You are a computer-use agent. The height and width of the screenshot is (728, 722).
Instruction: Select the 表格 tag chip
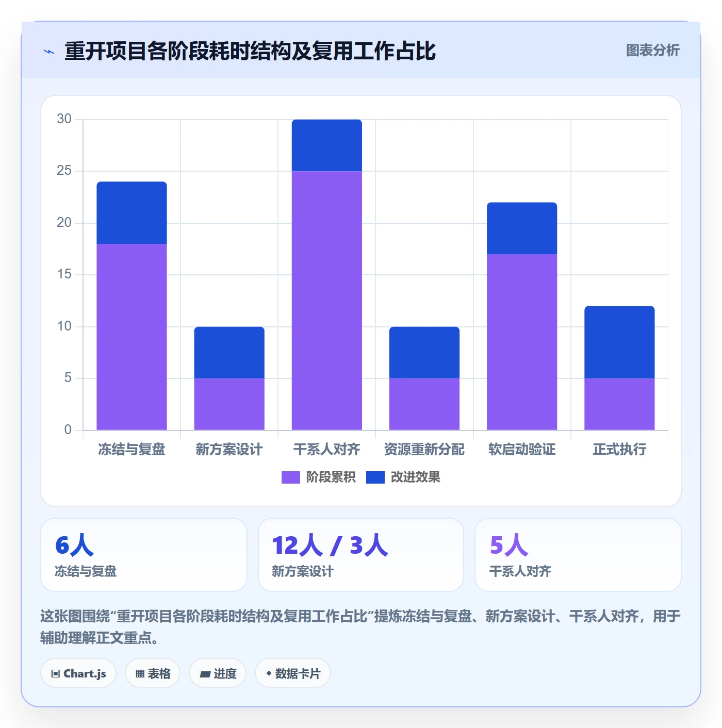(153, 673)
